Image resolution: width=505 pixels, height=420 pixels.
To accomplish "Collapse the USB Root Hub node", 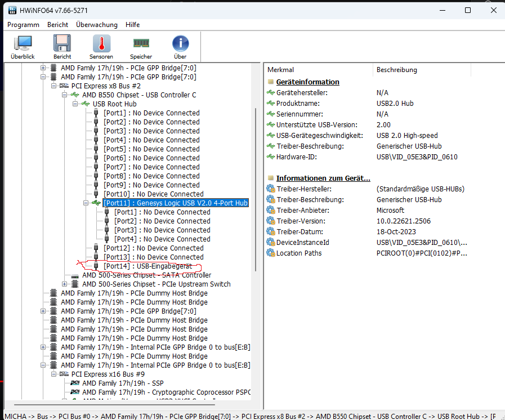I will tap(75, 104).
